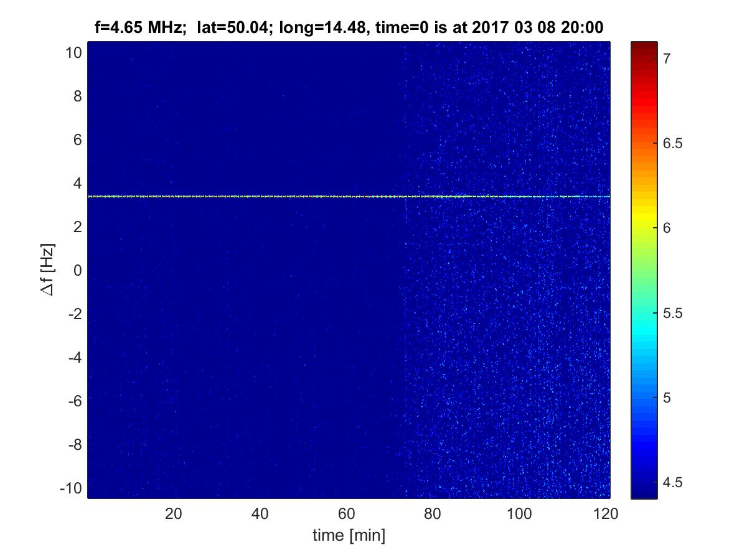Click the y-axis tick label -10

pos(71,487)
